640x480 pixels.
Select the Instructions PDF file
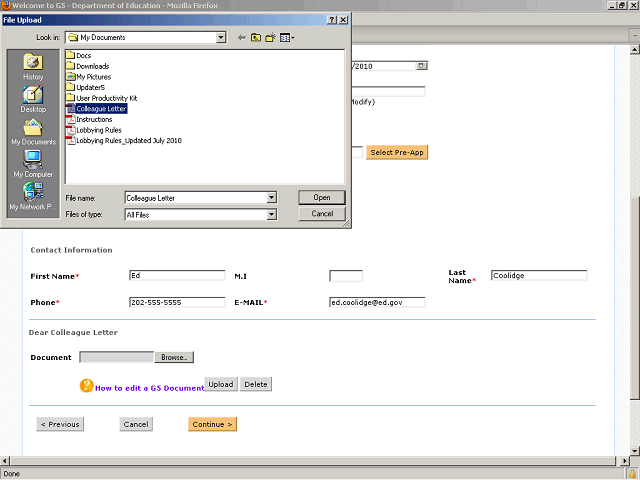click(x=89, y=119)
